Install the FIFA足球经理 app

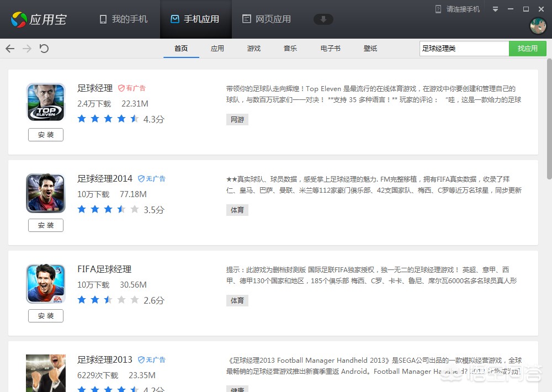tap(46, 316)
